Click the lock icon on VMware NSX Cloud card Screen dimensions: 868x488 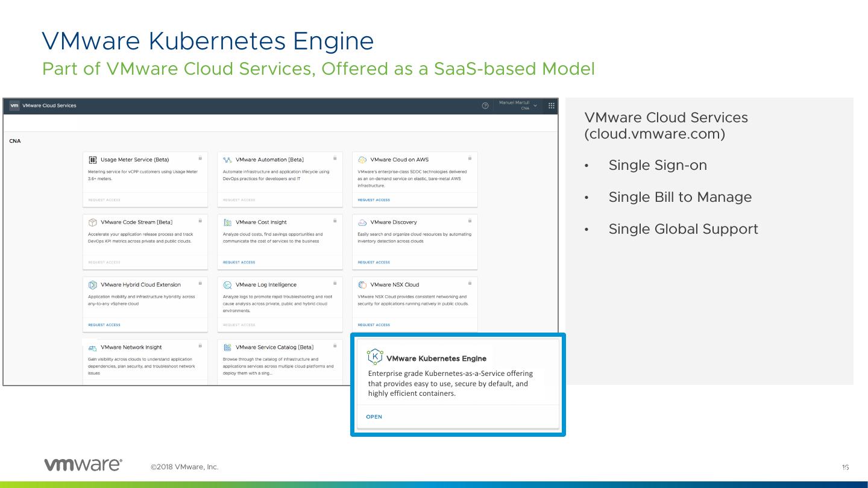470,283
